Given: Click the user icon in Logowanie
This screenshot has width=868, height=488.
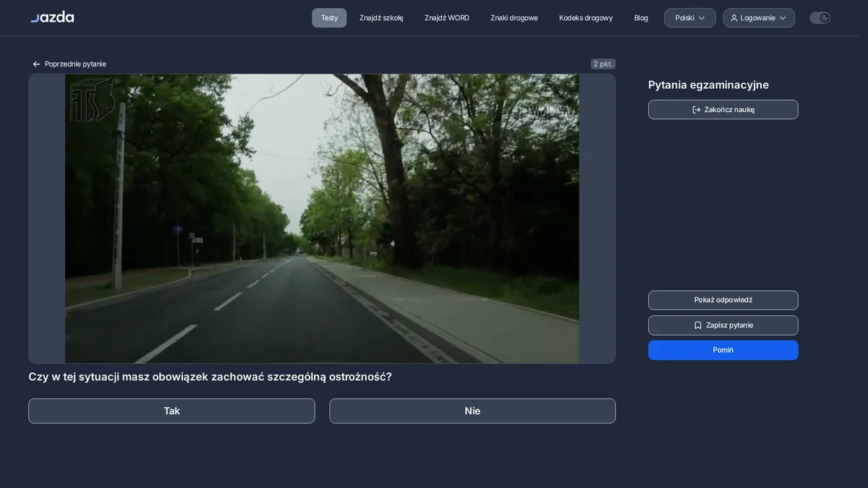Looking at the screenshot, I should (x=734, y=18).
